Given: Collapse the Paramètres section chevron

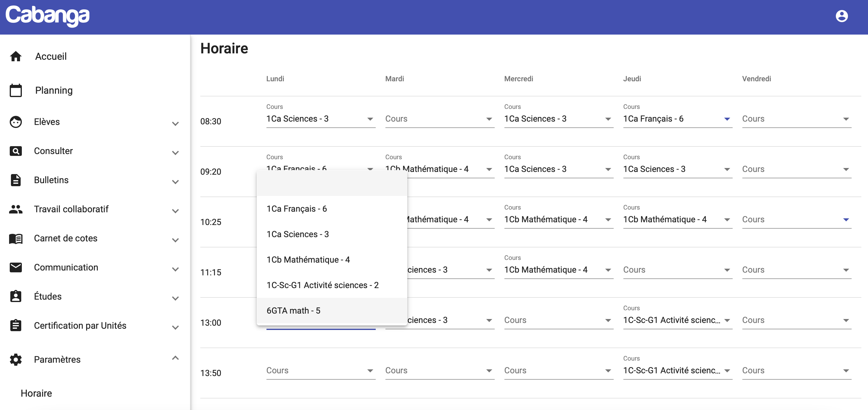Looking at the screenshot, I should click(175, 358).
